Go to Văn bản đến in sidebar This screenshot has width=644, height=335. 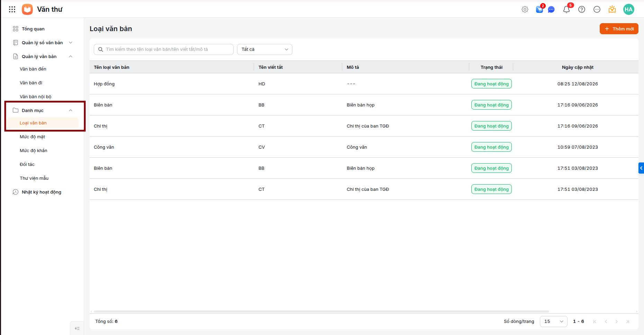[x=33, y=69]
